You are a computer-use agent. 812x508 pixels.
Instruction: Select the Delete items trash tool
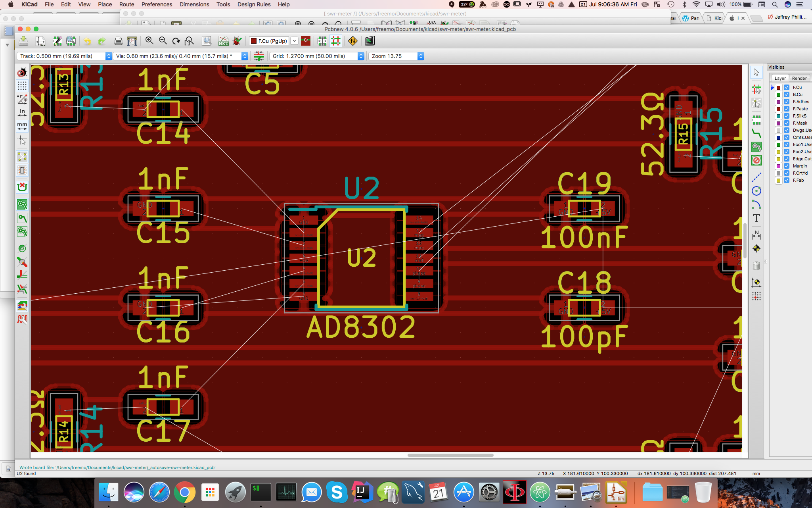pyautogui.click(x=756, y=266)
